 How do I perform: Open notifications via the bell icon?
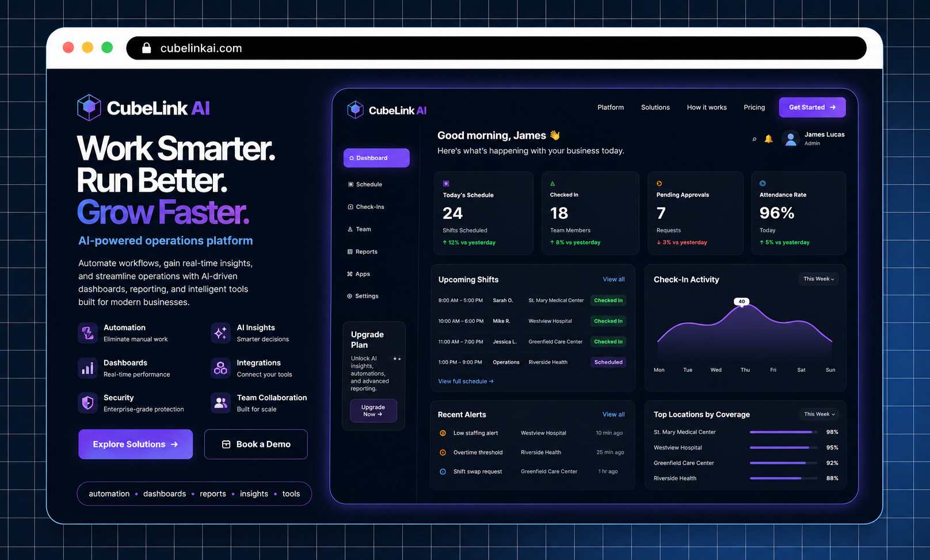coord(768,139)
